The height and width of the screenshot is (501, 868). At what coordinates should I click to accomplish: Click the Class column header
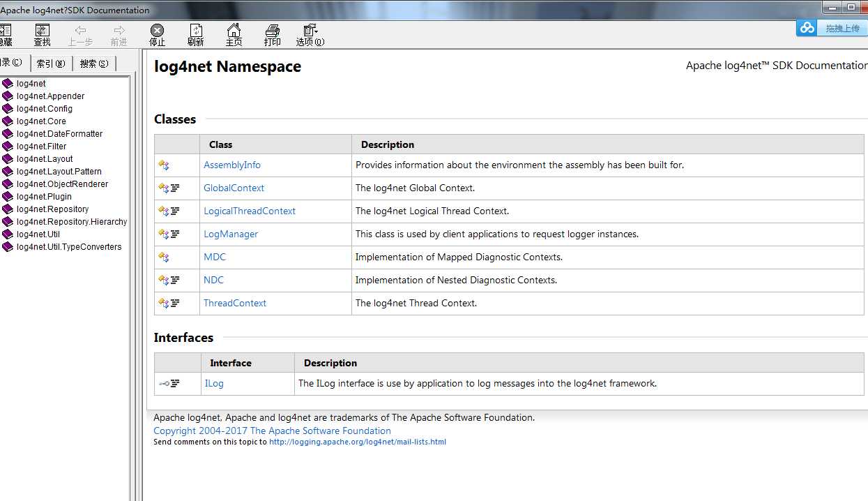[220, 144]
